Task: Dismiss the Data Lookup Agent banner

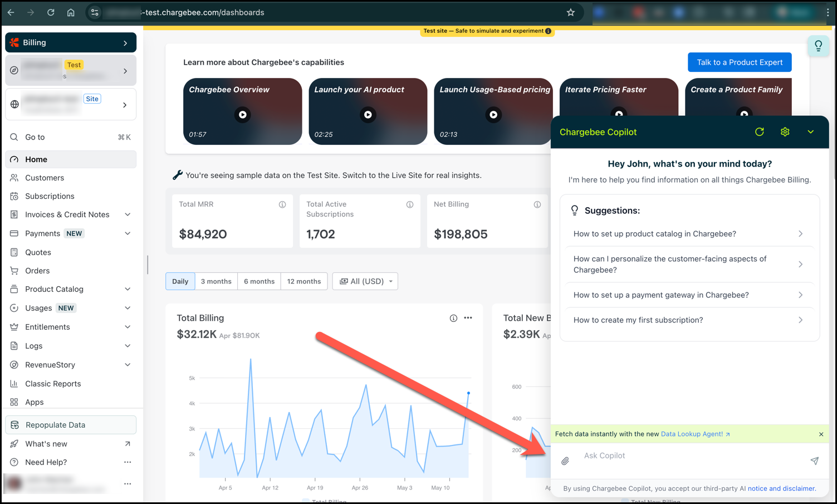Action: pyautogui.click(x=821, y=434)
